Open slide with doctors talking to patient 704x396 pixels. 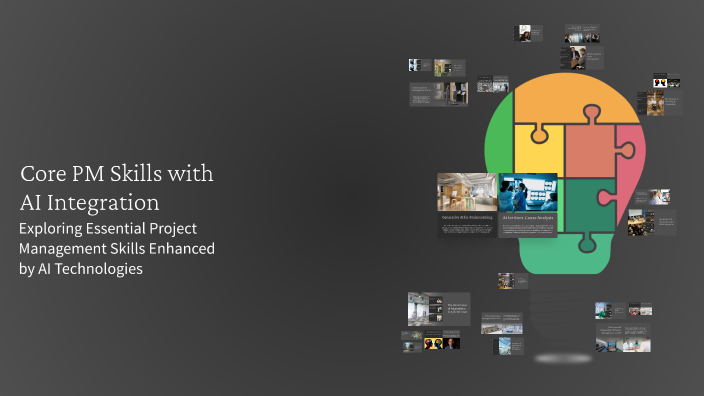pyautogui.click(x=623, y=338)
